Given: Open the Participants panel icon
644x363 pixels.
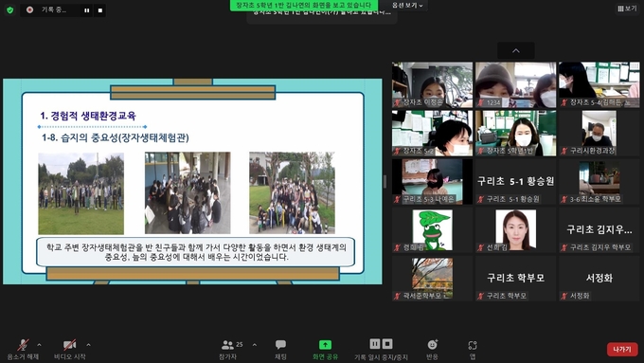Looking at the screenshot, I should pyautogui.click(x=227, y=344).
